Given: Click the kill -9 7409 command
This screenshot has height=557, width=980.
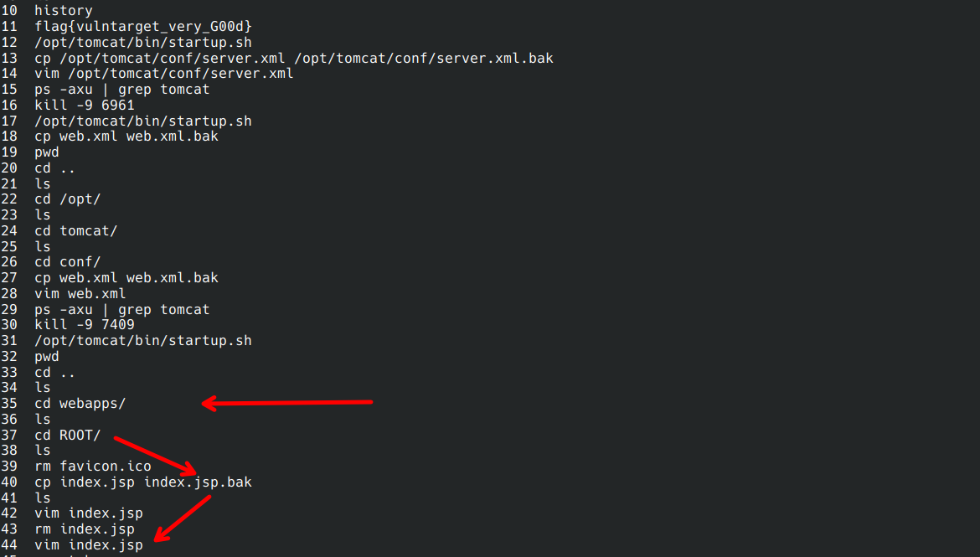Looking at the screenshot, I should point(85,325).
